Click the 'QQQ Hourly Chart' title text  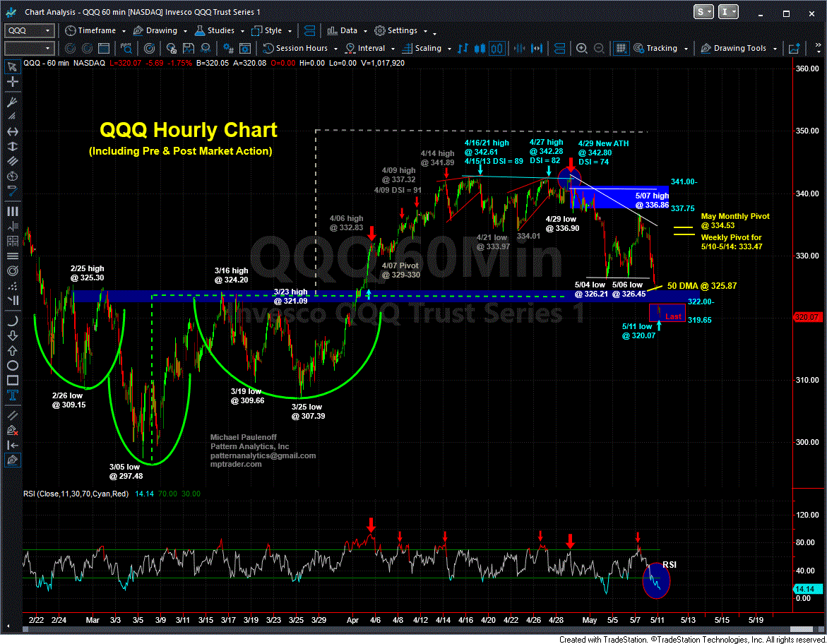click(189, 130)
